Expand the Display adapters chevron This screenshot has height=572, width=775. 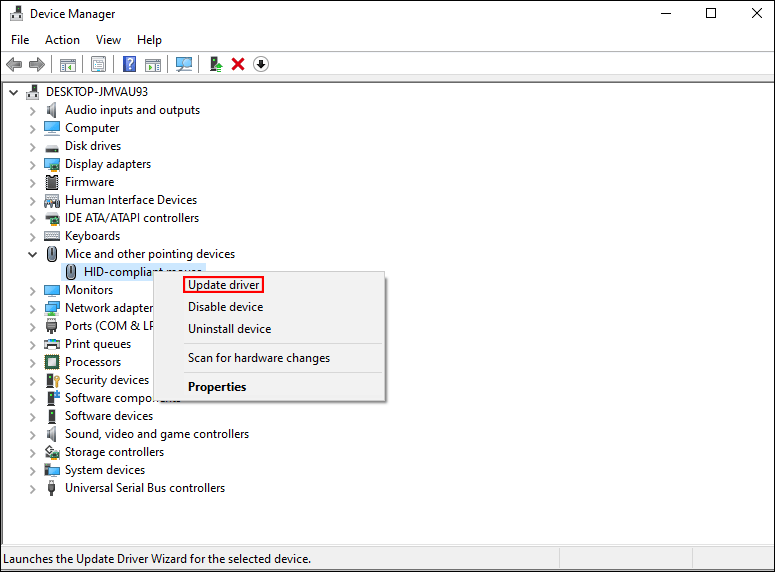33,165
